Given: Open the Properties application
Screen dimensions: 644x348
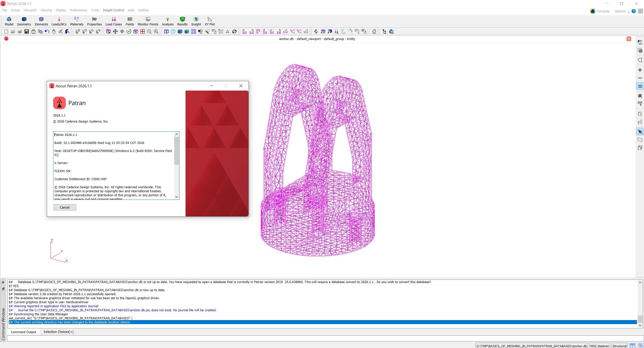Looking at the screenshot, I should 94,21.
